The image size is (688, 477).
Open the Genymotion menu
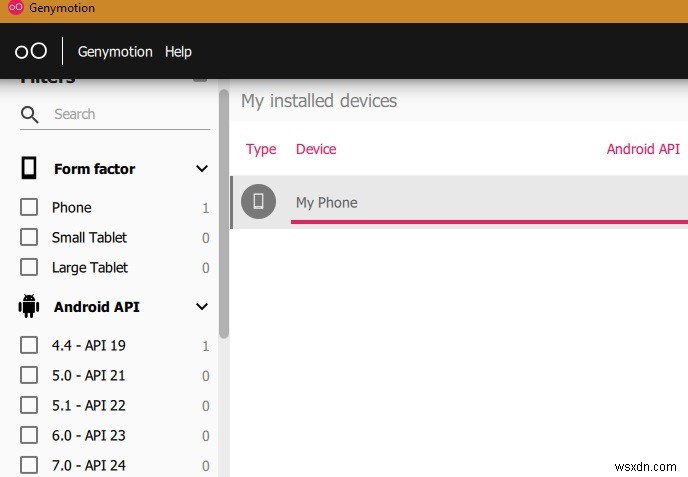tap(115, 52)
